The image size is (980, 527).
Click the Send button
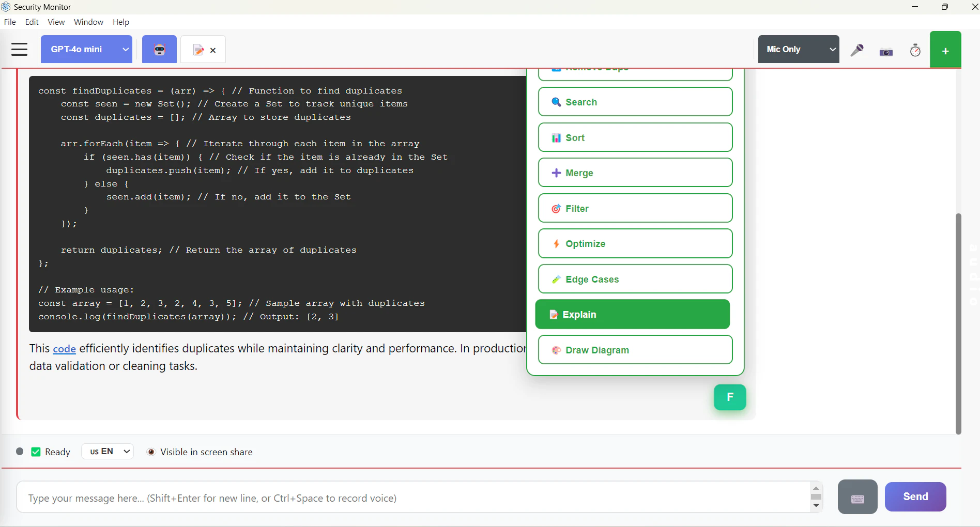coord(915,497)
